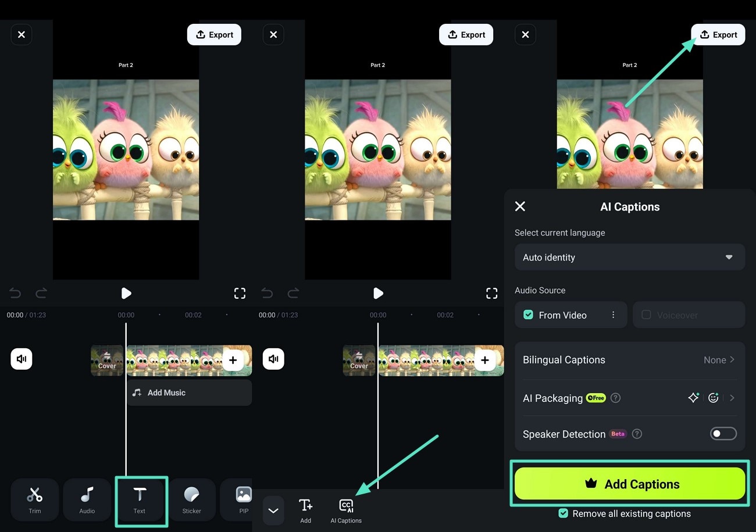Open the Auto identity language dropdown

click(630, 257)
